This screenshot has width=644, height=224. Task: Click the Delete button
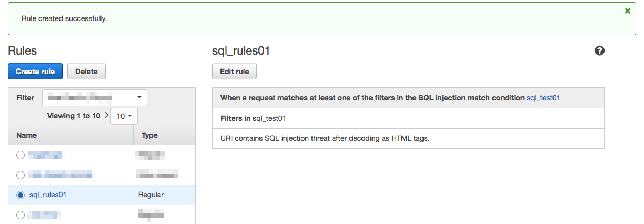click(86, 72)
